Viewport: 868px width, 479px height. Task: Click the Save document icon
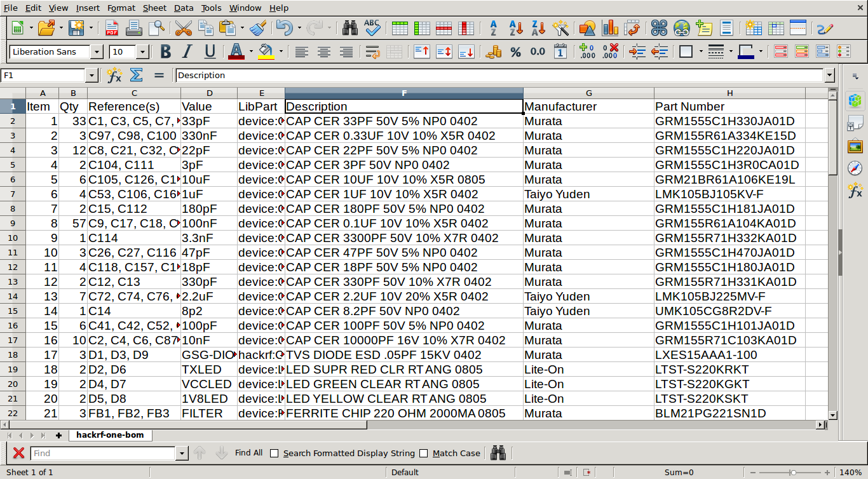click(x=76, y=28)
